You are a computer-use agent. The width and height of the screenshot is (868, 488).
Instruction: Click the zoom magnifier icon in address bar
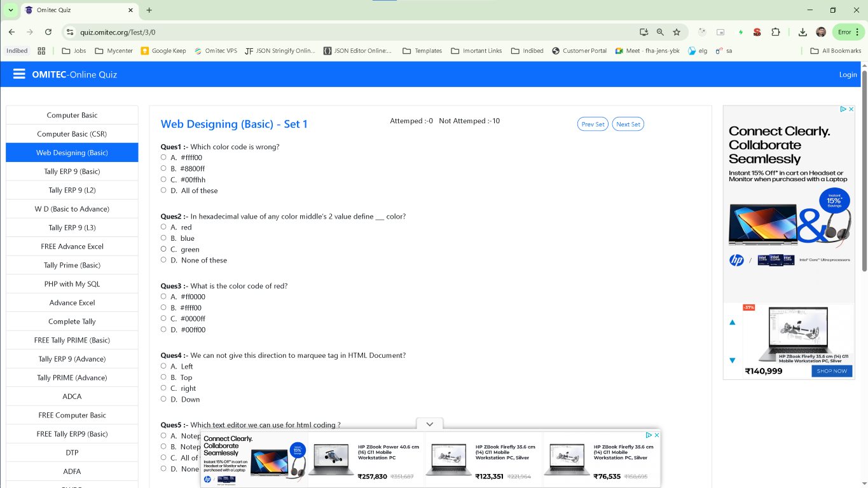click(660, 32)
